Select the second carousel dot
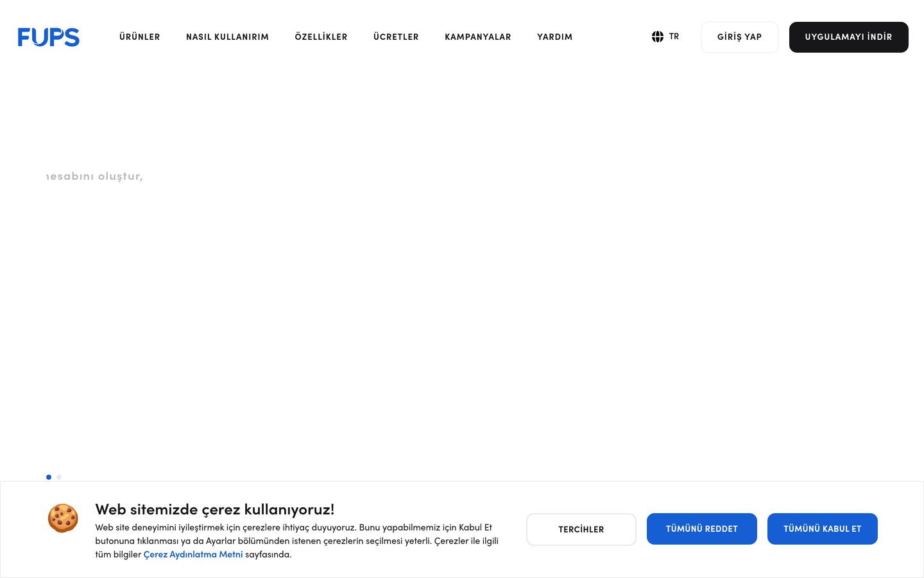Image resolution: width=924 pixels, height=578 pixels. (x=59, y=477)
